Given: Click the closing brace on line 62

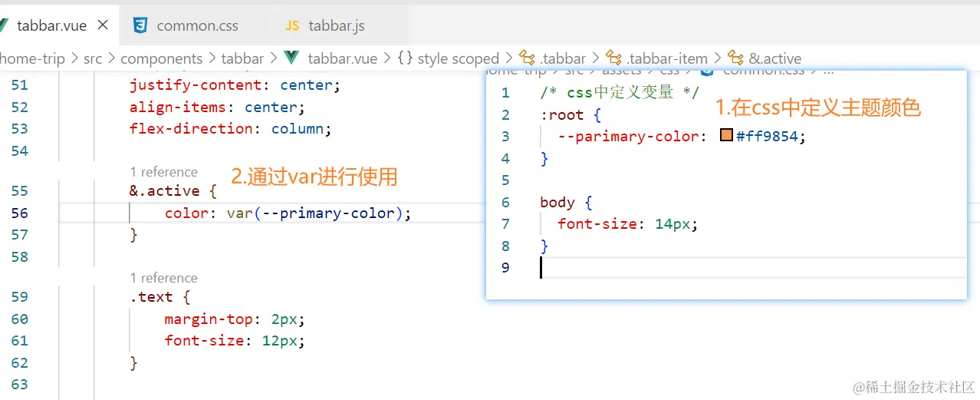Looking at the screenshot, I should click(x=133, y=362).
